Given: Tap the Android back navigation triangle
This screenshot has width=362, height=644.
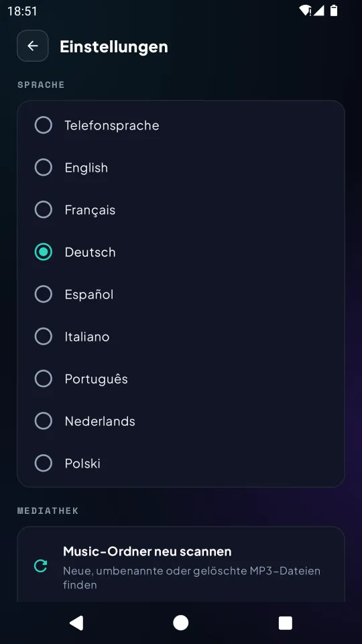Looking at the screenshot, I should click(x=76, y=623).
